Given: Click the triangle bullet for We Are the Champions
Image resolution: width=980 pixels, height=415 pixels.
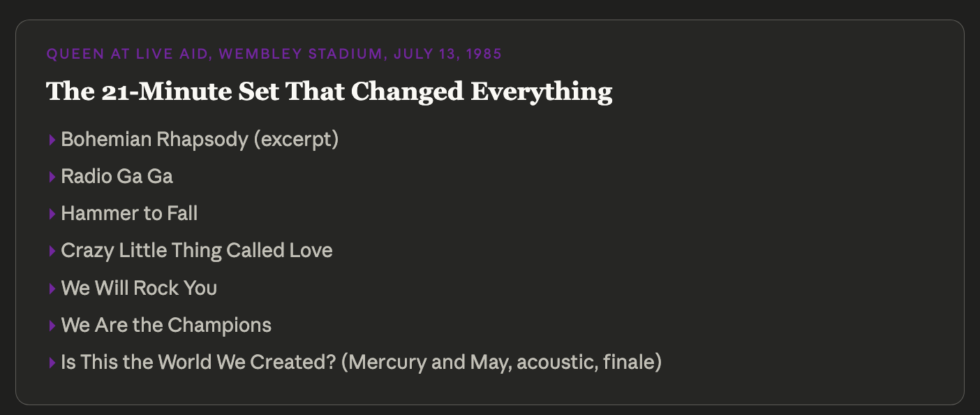Looking at the screenshot, I should point(52,326).
